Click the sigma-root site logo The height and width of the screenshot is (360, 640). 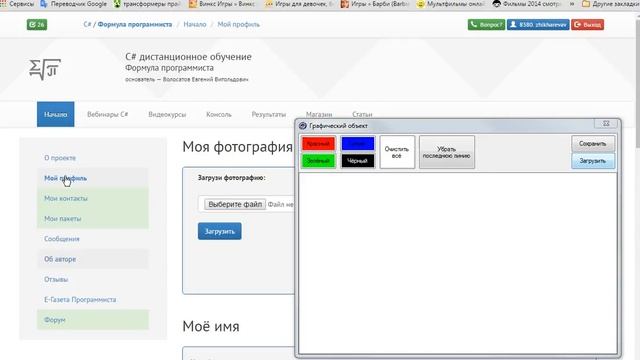[x=45, y=69]
